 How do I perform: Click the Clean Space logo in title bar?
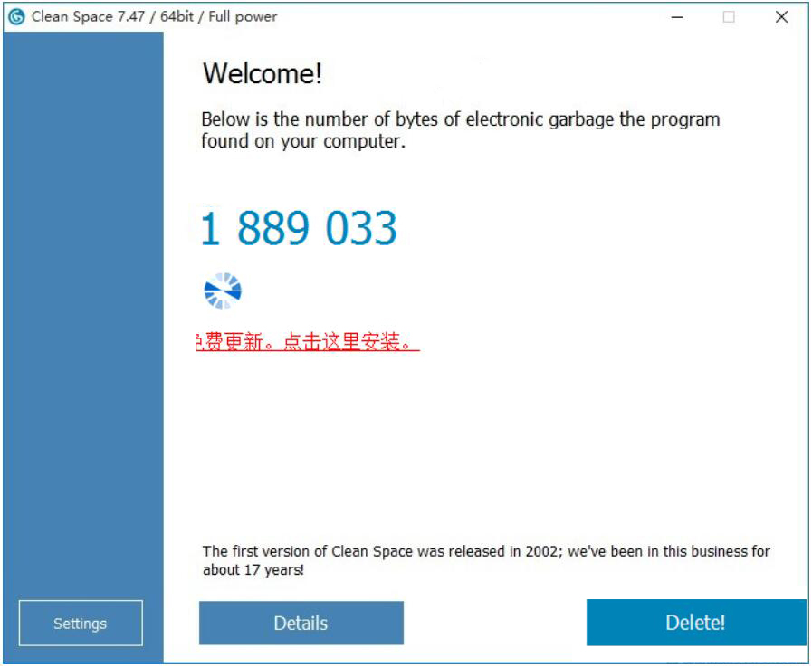click(16, 17)
